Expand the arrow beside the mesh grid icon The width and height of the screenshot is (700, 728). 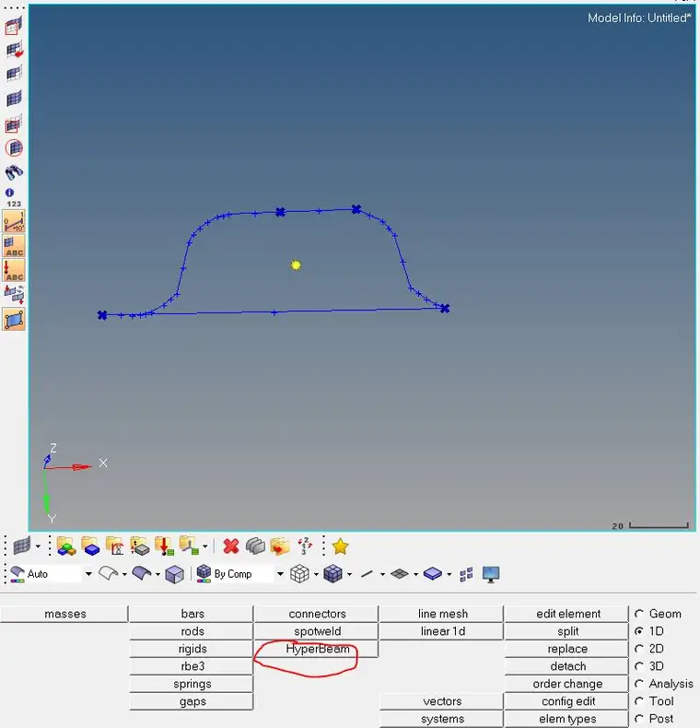click(38, 546)
